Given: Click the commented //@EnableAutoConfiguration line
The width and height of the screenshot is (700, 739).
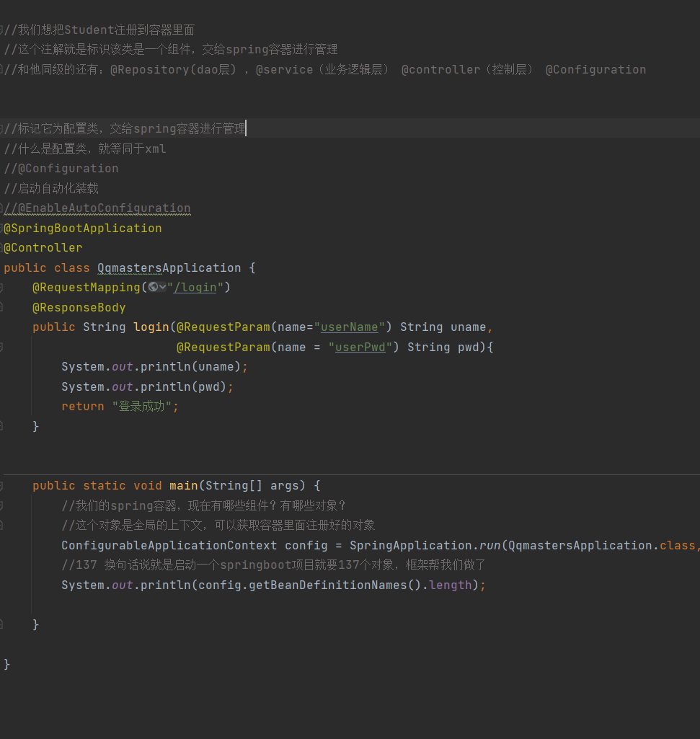Looking at the screenshot, I should pos(97,208).
